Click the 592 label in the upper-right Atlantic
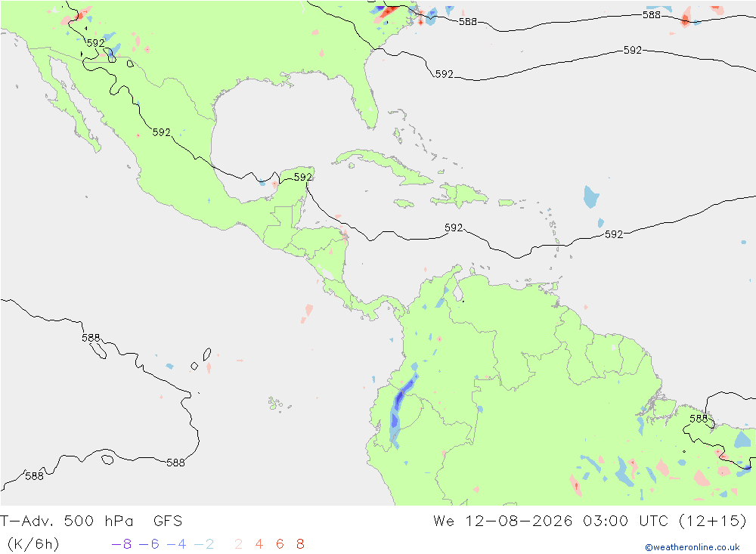Image resolution: width=756 pixels, height=554 pixels. point(633,50)
